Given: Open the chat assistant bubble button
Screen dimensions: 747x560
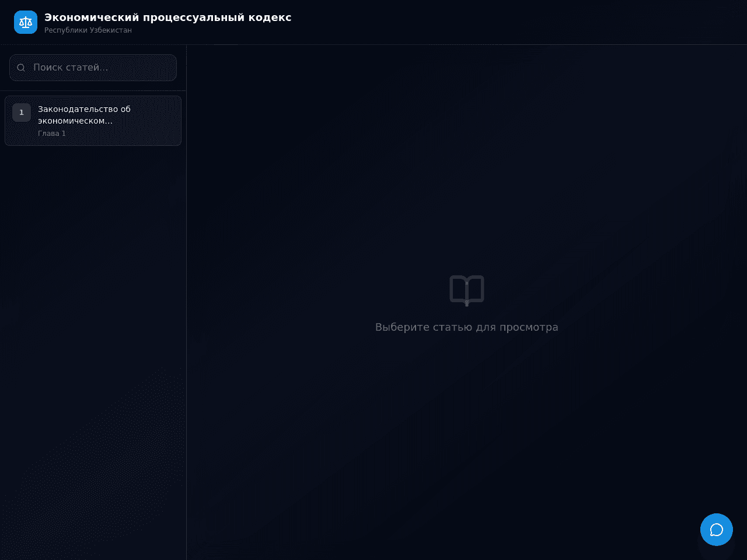Looking at the screenshot, I should [x=717, y=530].
